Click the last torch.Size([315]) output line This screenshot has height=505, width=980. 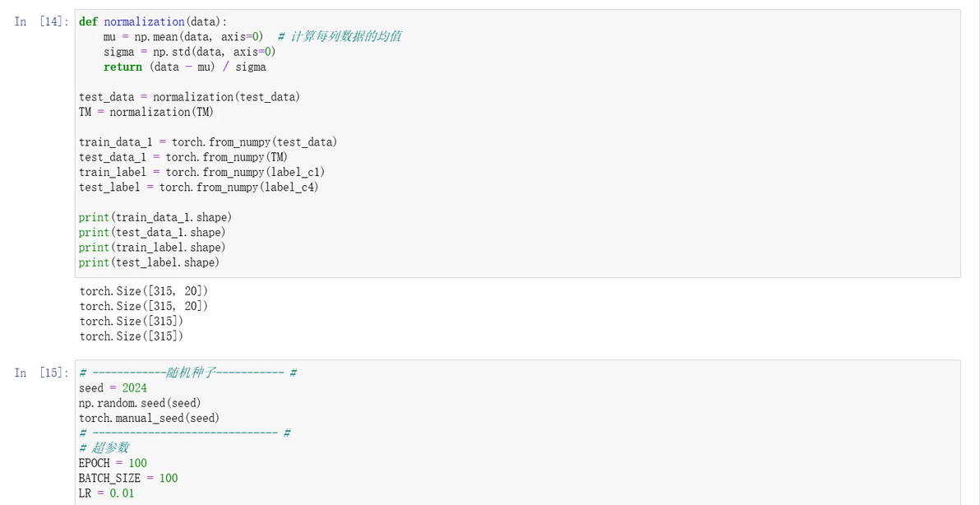[132, 336]
